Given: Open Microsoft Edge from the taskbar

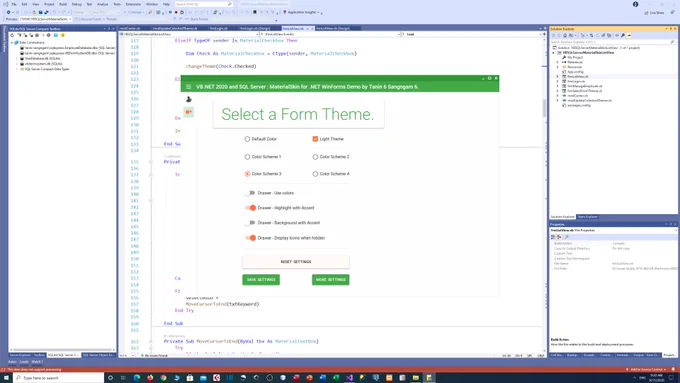Looking at the screenshot, I should click(137, 378).
